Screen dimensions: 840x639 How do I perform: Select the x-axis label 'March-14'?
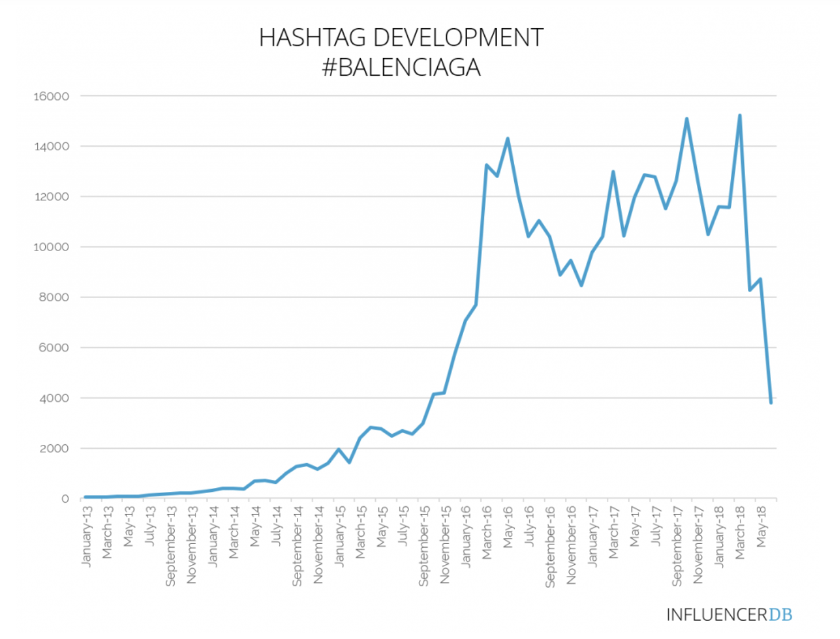pos(234,532)
